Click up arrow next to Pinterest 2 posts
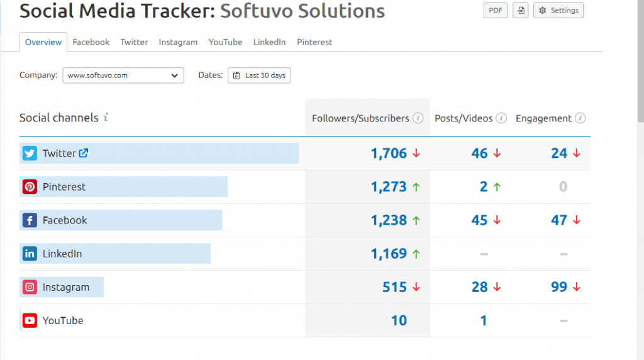The height and width of the screenshot is (360, 644). (497, 187)
